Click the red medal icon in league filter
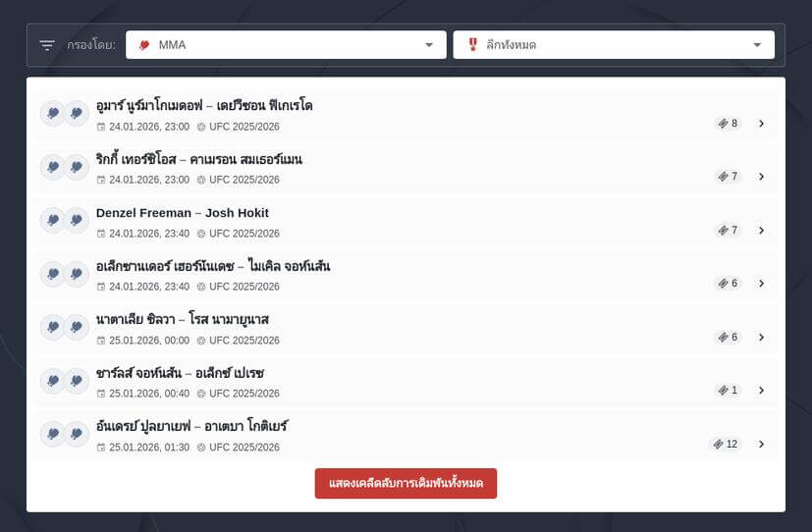 click(472, 45)
